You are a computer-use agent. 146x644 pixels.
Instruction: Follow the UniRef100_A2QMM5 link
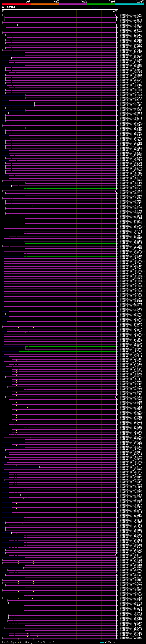coord(131,53)
